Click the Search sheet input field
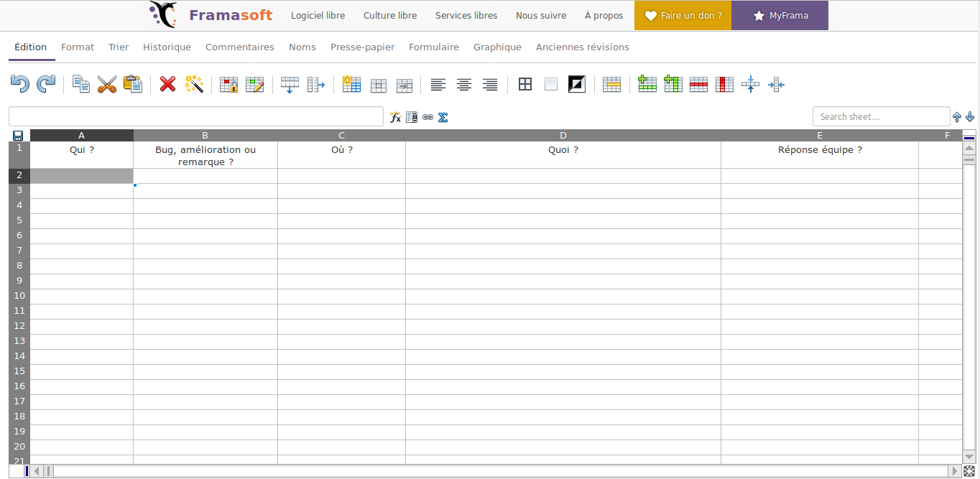The width and height of the screenshot is (980, 479). point(881,117)
